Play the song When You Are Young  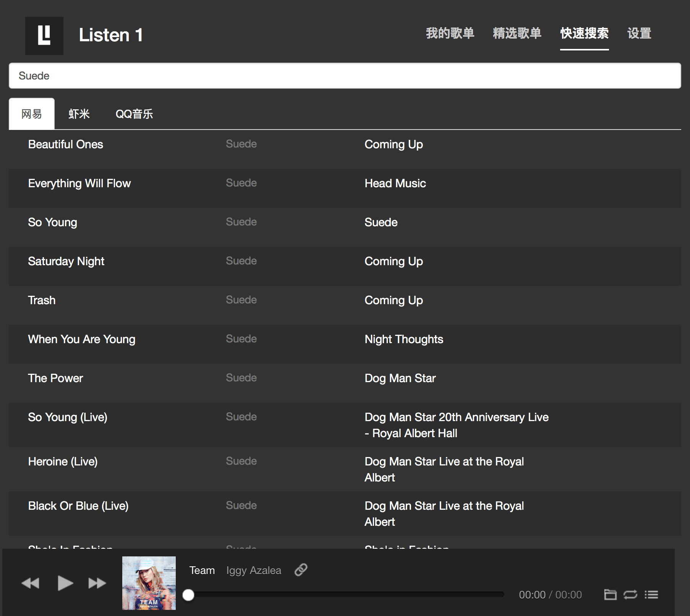pyautogui.click(x=82, y=339)
